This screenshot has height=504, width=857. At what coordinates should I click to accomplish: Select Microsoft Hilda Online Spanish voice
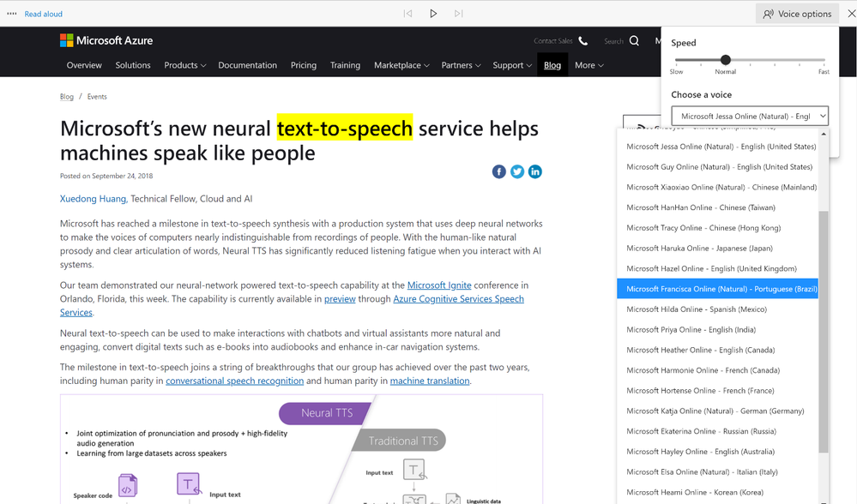click(718, 309)
